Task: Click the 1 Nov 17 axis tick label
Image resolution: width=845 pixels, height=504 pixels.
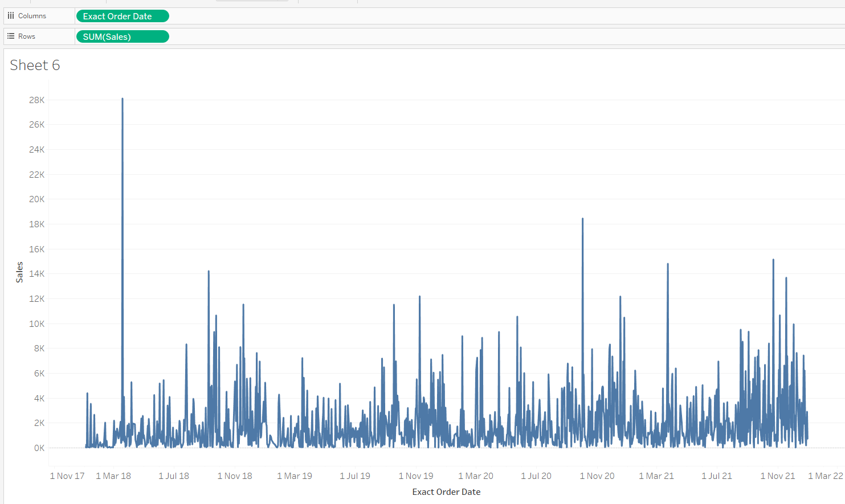Action: pyautogui.click(x=67, y=476)
